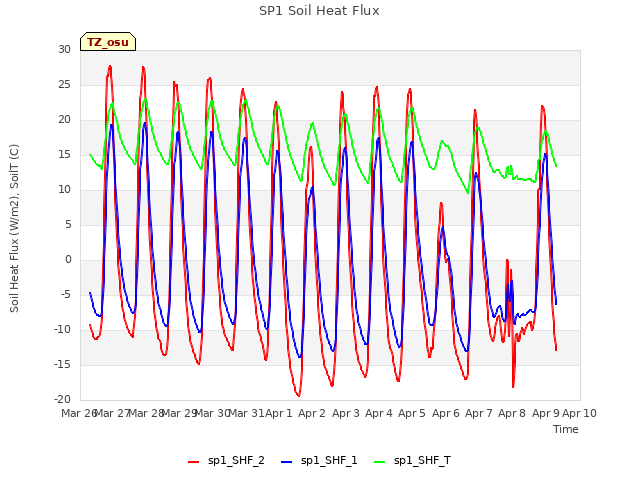Image resolution: width=640 pixels, height=480 pixels.
Task: Click the 15 y-axis tick label
Action: pyautogui.click(x=64, y=155)
